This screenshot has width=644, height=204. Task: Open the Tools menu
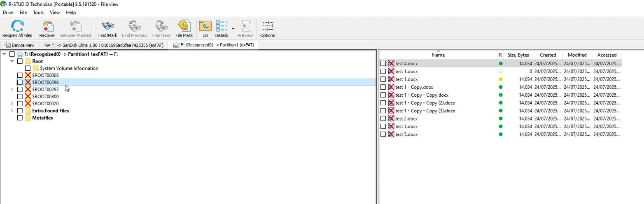pos(38,13)
